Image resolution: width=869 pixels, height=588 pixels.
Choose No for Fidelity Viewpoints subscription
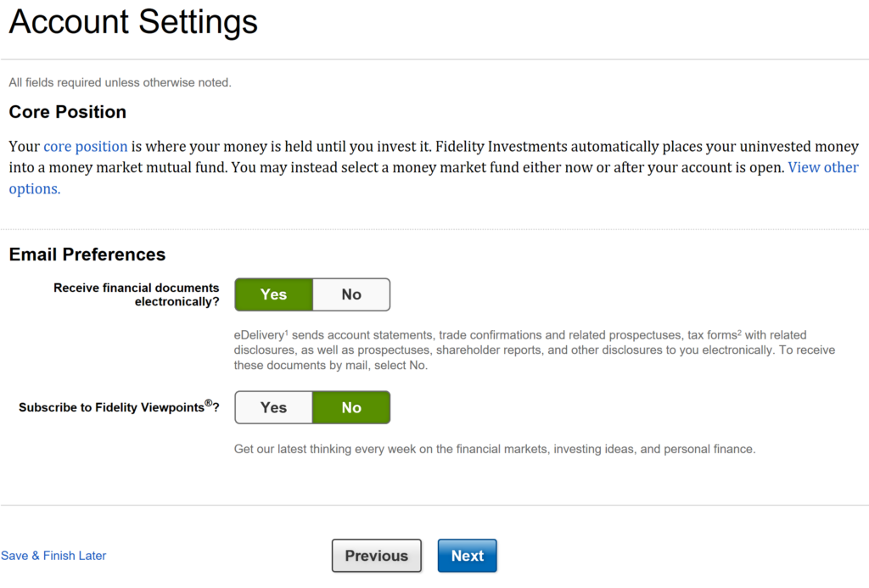[351, 407]
